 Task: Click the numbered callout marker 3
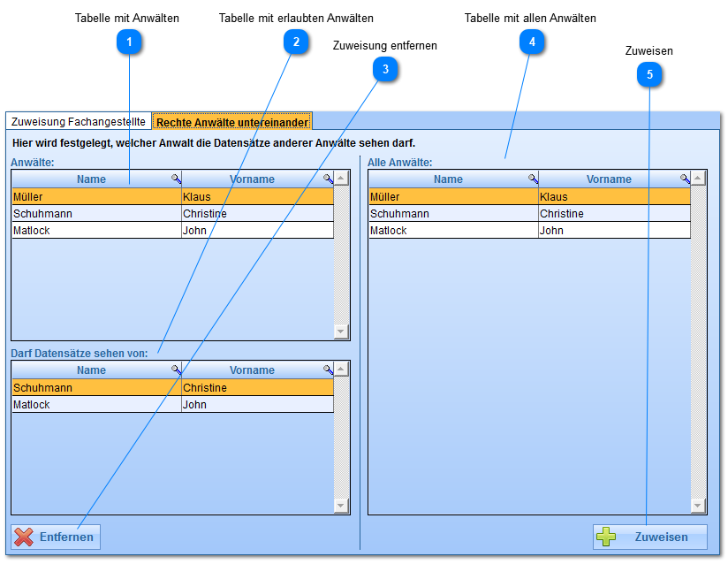(x=385, y=69)
